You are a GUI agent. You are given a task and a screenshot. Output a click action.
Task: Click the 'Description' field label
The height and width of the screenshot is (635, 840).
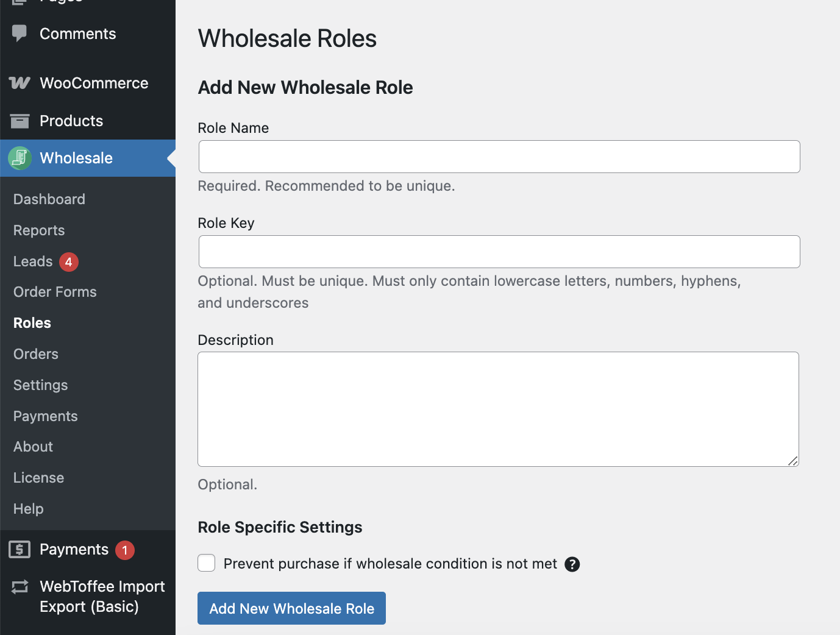tap(236, 340)
